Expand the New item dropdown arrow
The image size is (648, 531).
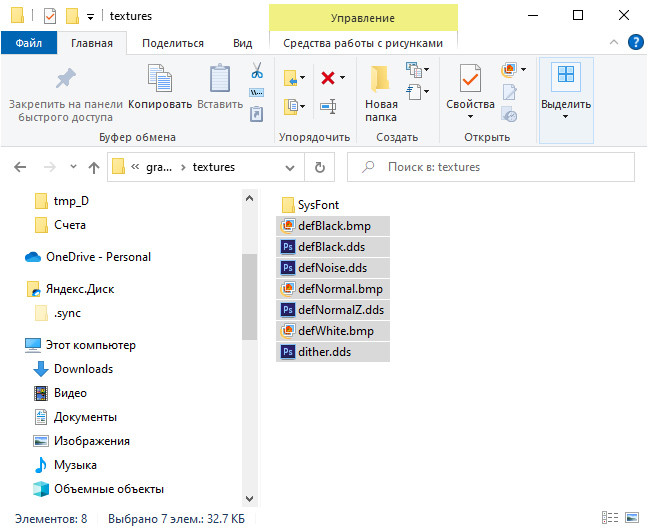(426, 69)
